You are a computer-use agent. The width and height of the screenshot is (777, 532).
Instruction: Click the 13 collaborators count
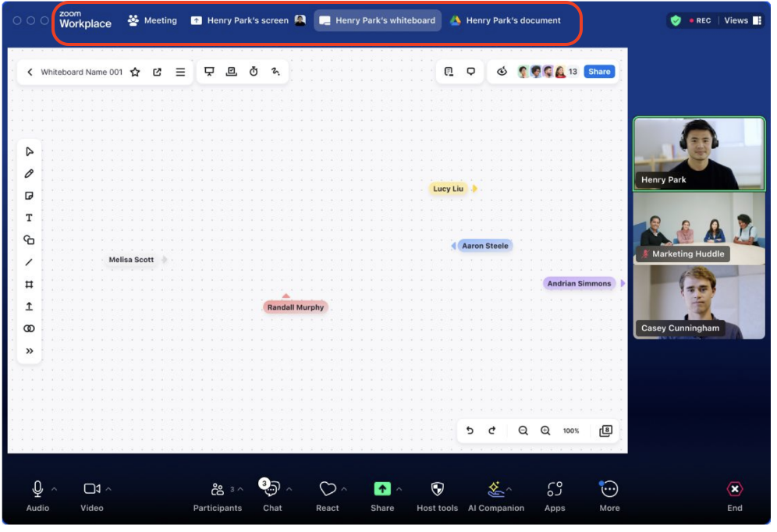[573, 72]
